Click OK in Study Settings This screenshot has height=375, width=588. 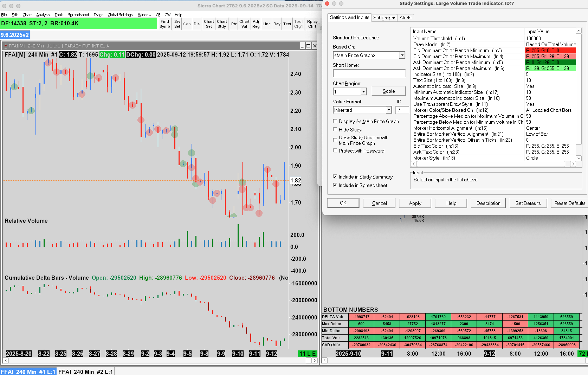343,203
